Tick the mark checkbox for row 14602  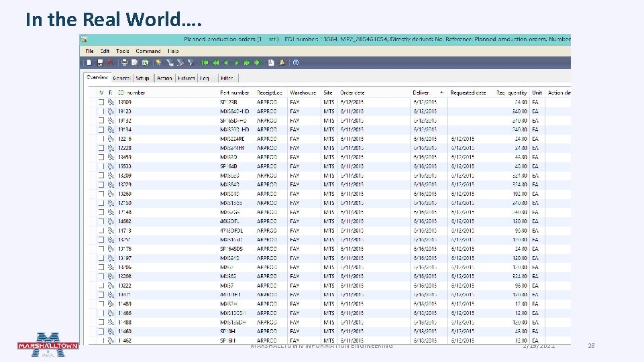click(101, 221)
